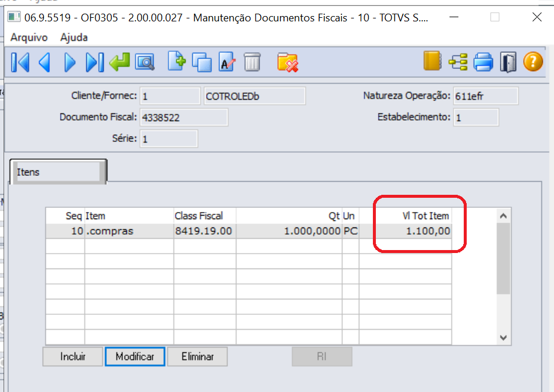Open the Arquivo menu
The height and width of the screenshot is (392, 554).
click(29, 37)
